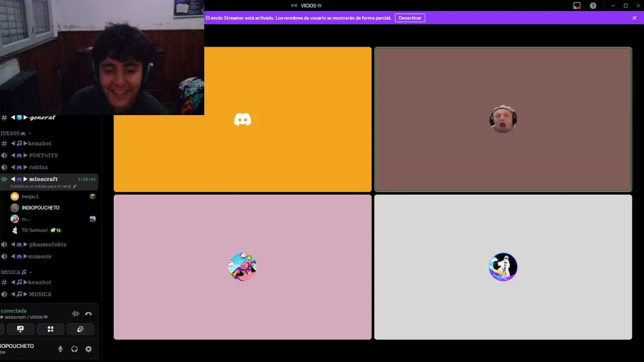Collapse the JUEGOS category
This screenshot has width=644, height=362.
16,133
